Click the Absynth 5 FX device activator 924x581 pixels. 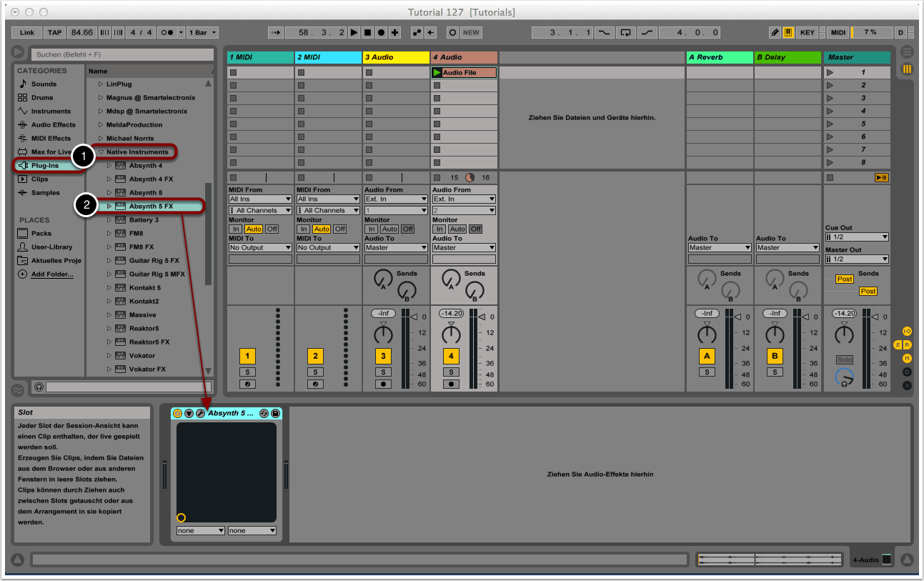178,413
